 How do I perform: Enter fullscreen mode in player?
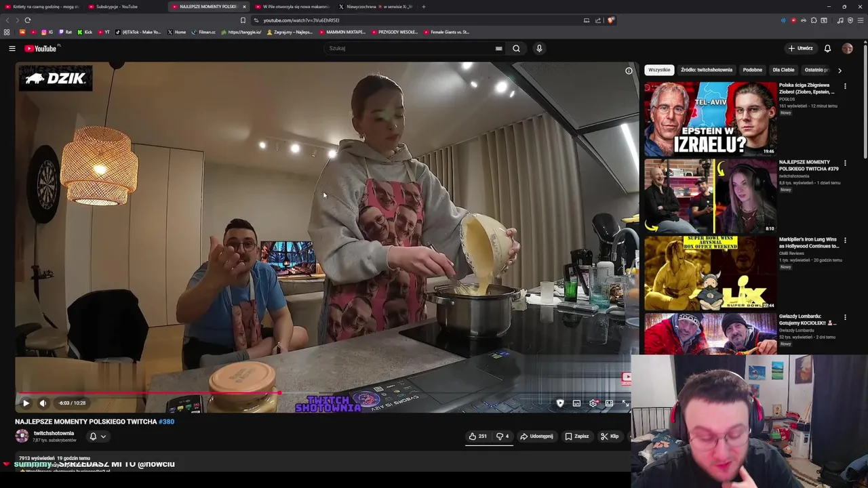pyautogui.click(x=625, y=403)
